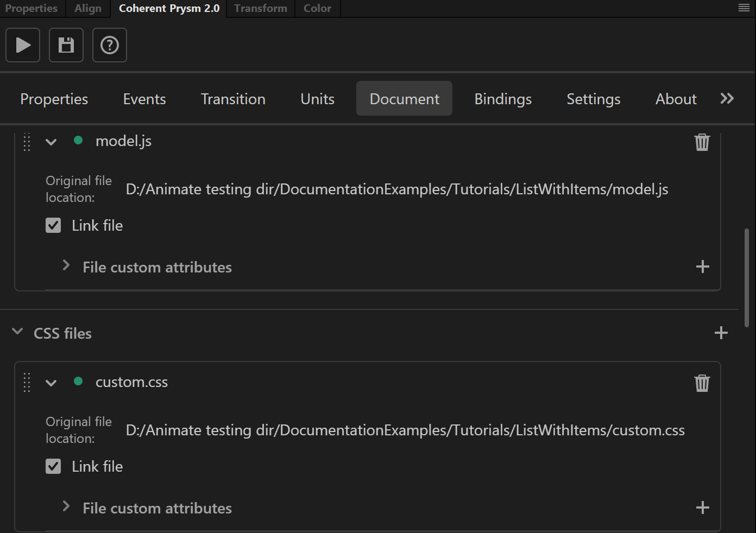The height and width of the screenshot is (533, 756).
Task: Switch to the Align panel tab
Action: click(x=88, y=8)
